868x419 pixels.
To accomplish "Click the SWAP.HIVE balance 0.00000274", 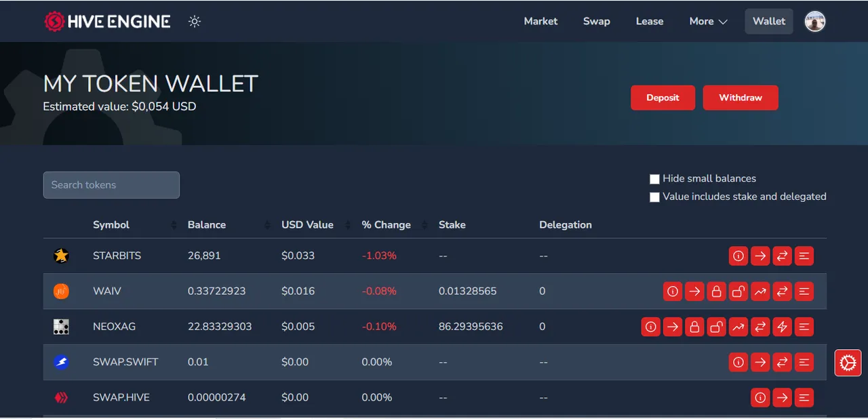I will click(x=216, y=397).
